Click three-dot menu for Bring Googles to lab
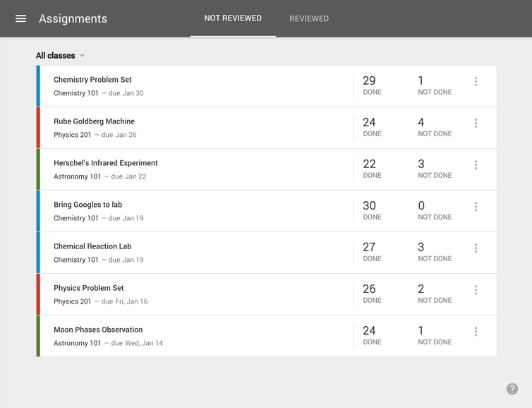 [476, 207]
